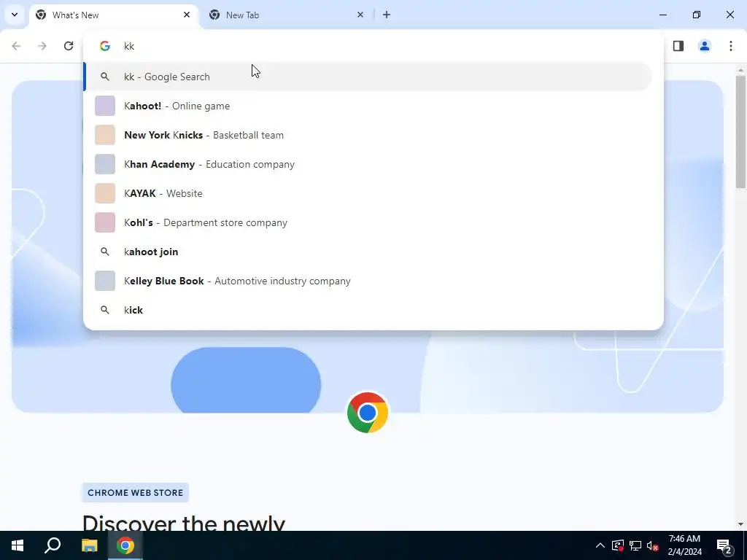Screen dimensions: 747x560
Task: Restore down the Chrome window
Action: [697, 15]
